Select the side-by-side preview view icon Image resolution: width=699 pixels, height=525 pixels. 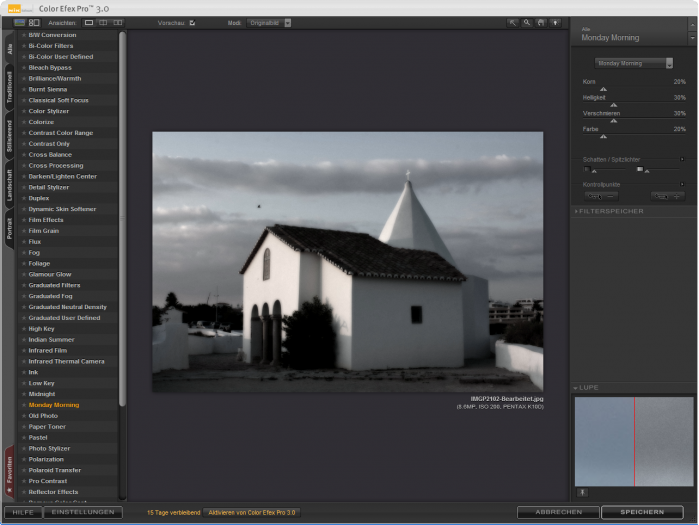tap(118, 22)
